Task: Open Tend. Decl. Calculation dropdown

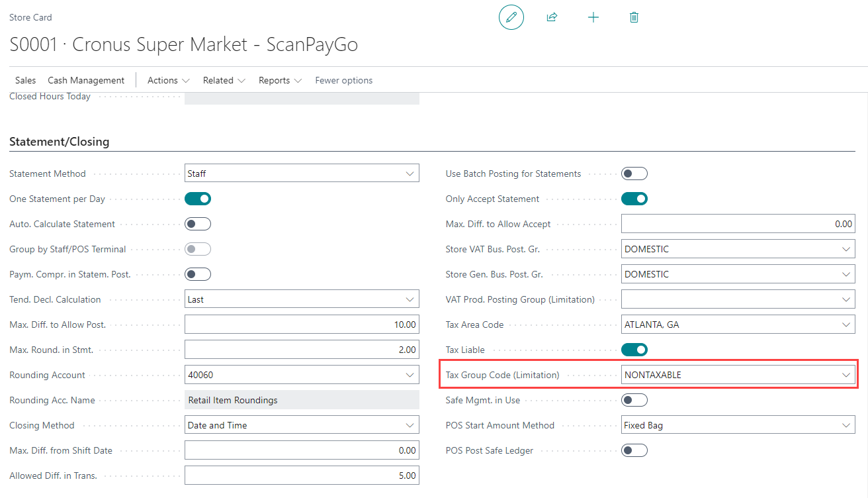Action: pyautogui.click(x=410, y=299)
